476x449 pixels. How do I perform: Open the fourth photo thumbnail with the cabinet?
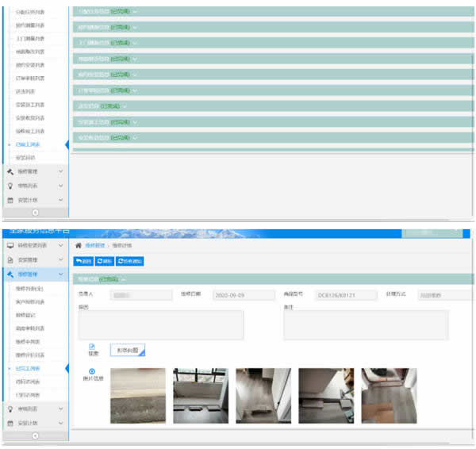(x=326, y=396)
